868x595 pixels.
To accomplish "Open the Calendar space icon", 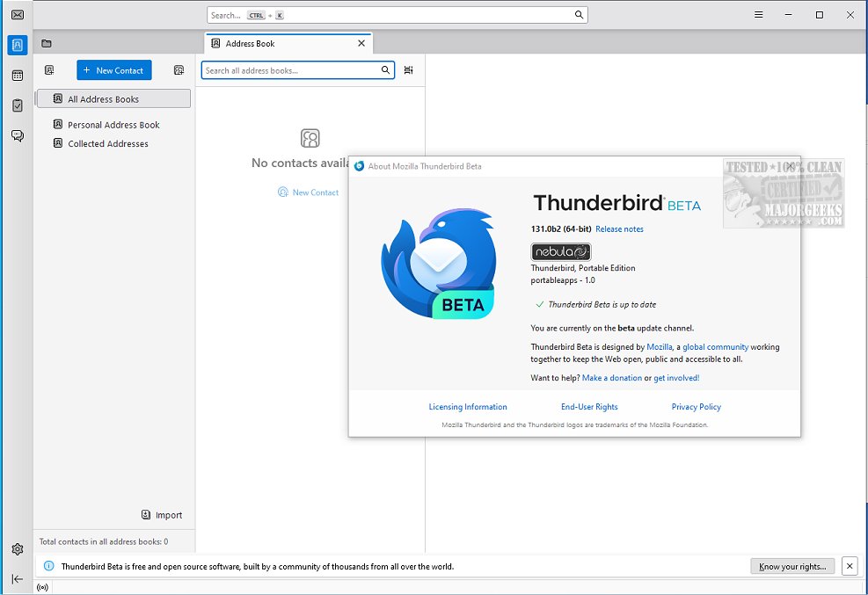I will [18, 76].
